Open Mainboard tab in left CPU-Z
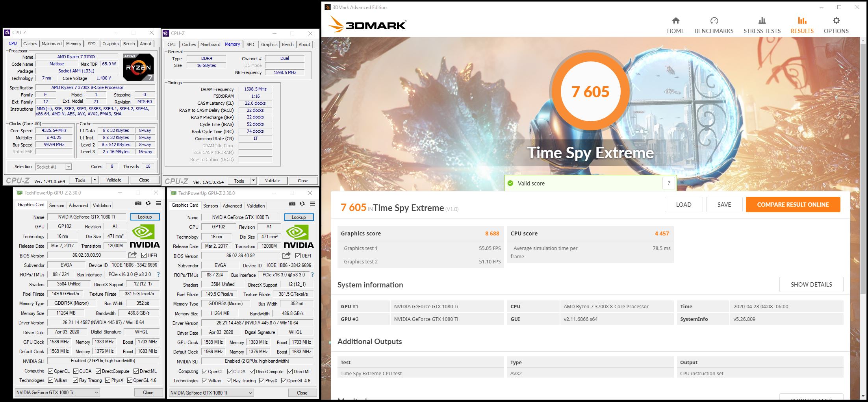Viewport: 868px width, 402px height. tap(52, 44)
